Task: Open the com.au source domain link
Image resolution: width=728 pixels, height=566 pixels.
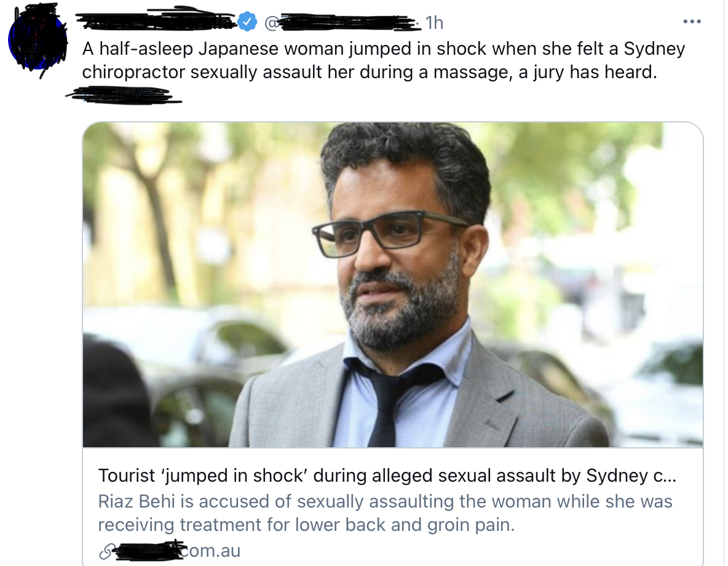Action: point(176,550)
